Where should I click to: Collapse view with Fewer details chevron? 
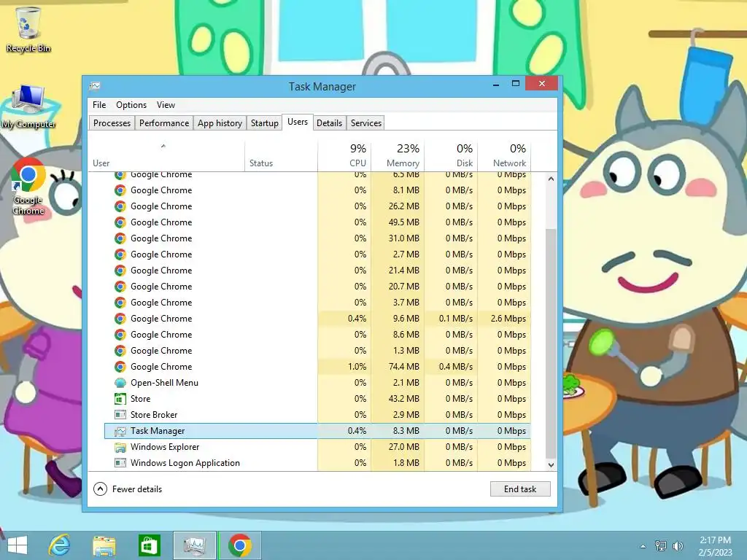coord(100,489)
